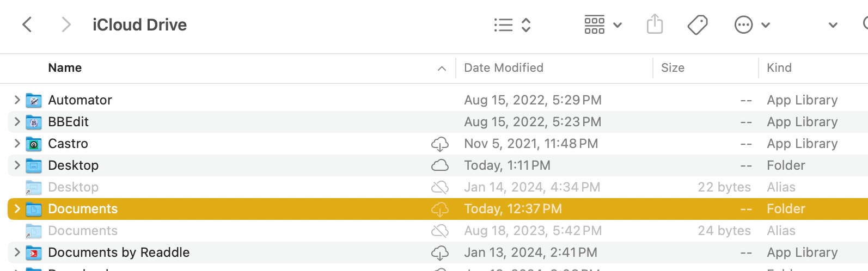The image size is (868, 271).
Task: Select the Castro row name
Action: [68, 144]
